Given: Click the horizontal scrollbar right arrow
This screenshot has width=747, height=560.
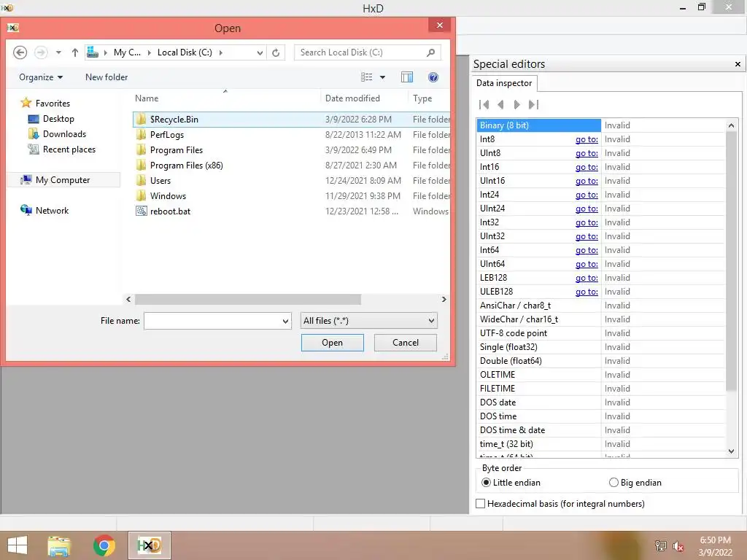Looking at the screenshot, I should pos(444,299).
